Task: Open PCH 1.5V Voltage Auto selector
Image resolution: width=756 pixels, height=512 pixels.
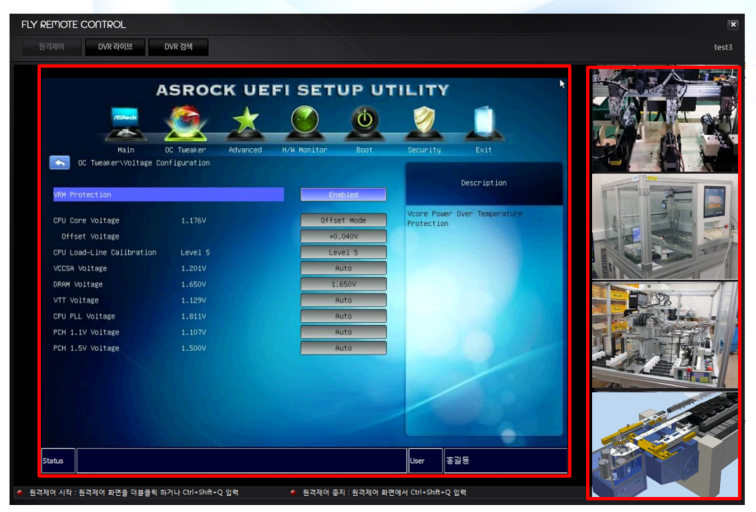Action: (343, 348)
